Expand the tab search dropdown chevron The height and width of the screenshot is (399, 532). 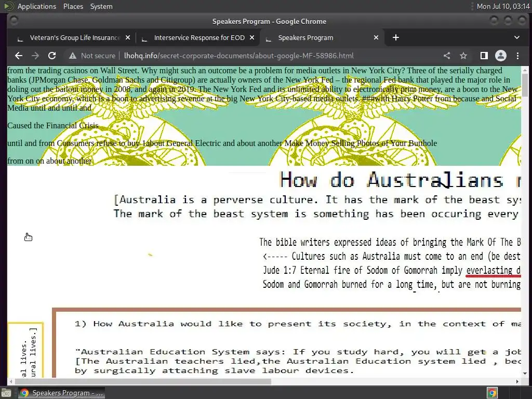click(x=517, y=37)
